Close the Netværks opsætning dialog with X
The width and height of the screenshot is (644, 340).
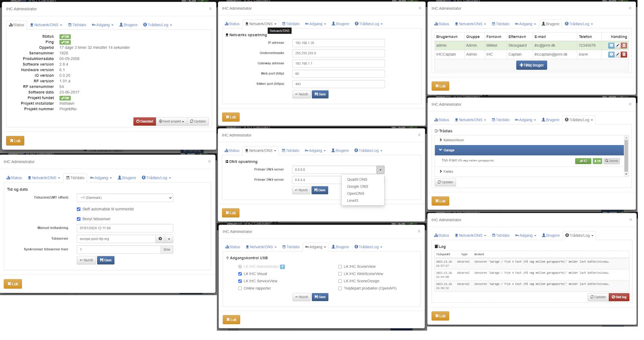(420, 8)
